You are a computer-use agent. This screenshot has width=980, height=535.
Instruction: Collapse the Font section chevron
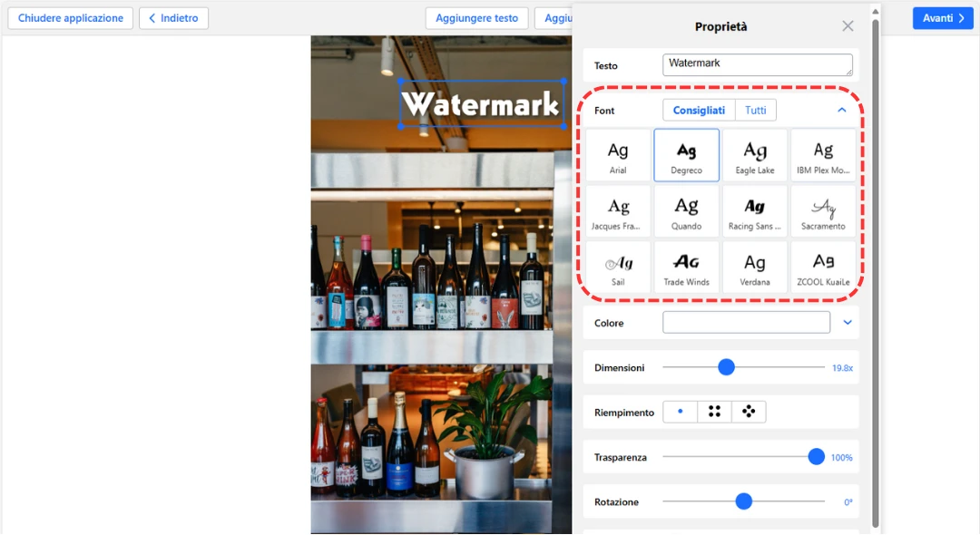point(841,111)
